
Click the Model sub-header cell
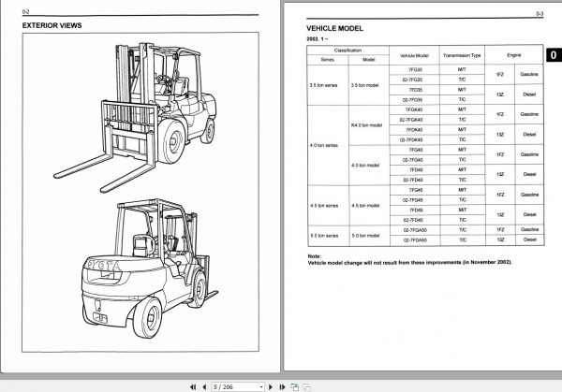pos(368,60)
